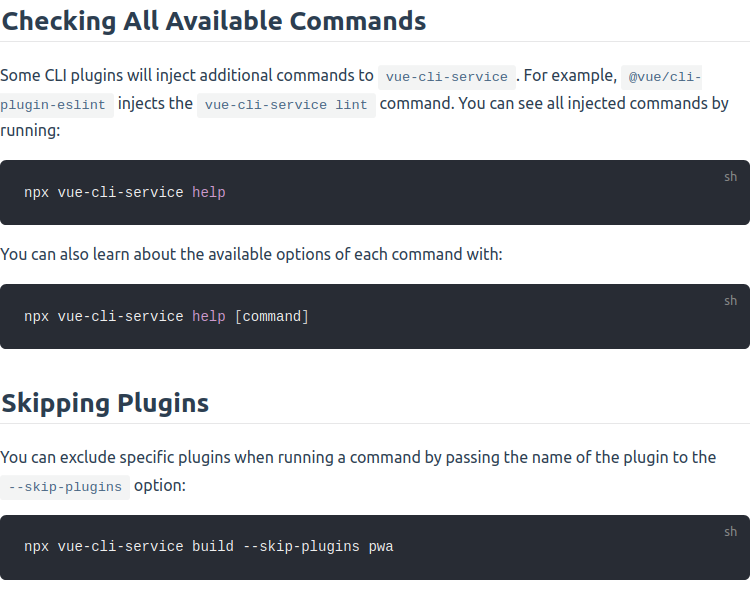Click the 'sh' label in first code block

point(730,177)
